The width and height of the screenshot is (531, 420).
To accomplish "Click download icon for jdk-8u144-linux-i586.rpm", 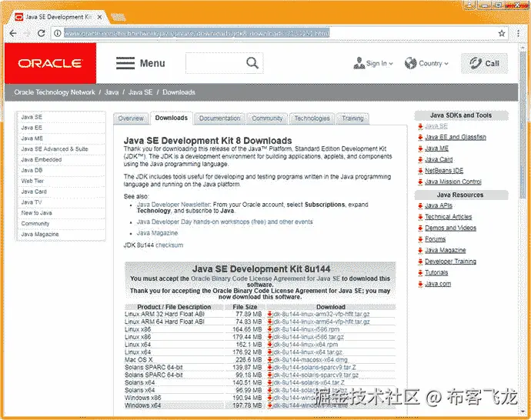I will [x=270, y=329].
